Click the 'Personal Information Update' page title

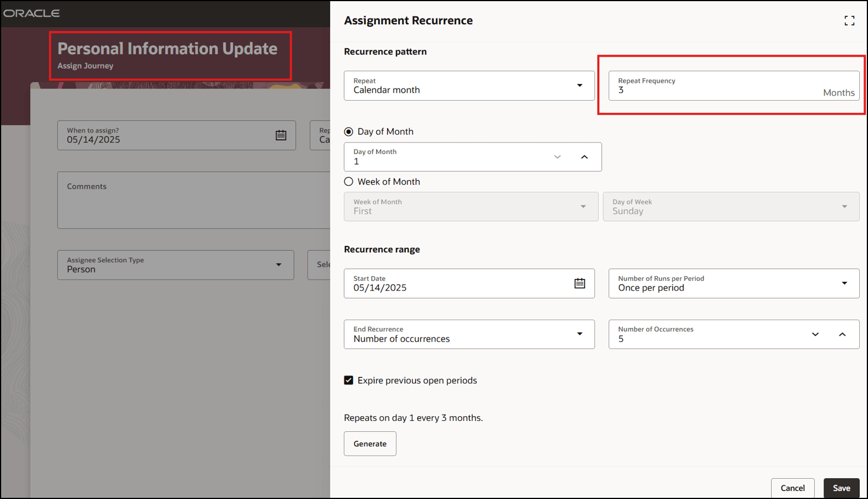[x=167, y=49]
